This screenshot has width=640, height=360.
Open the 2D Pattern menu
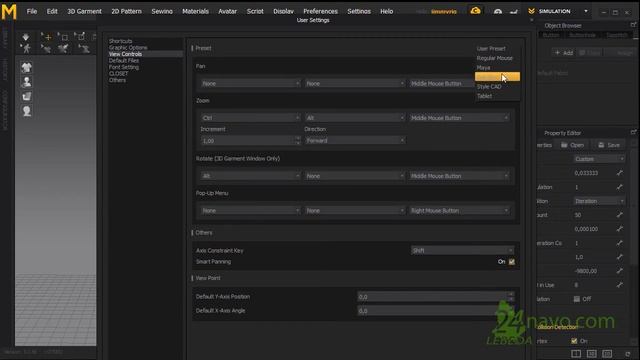click(127, 11)
